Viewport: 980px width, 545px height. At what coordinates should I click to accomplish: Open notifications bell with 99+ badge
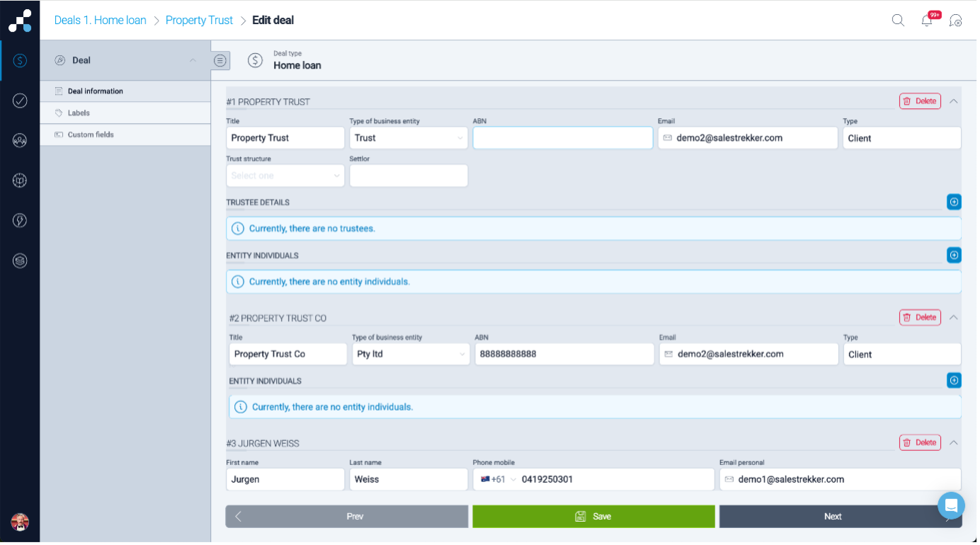928,20
